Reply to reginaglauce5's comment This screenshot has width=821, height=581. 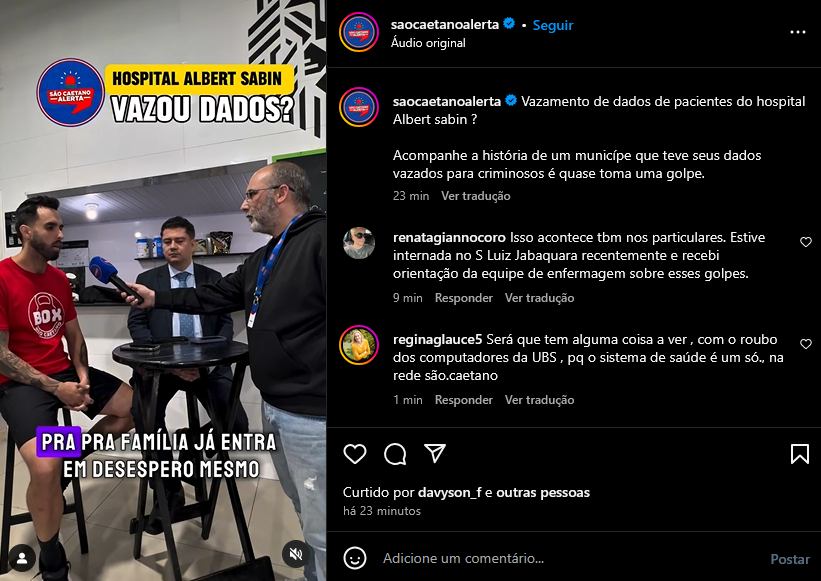(463, 400)
